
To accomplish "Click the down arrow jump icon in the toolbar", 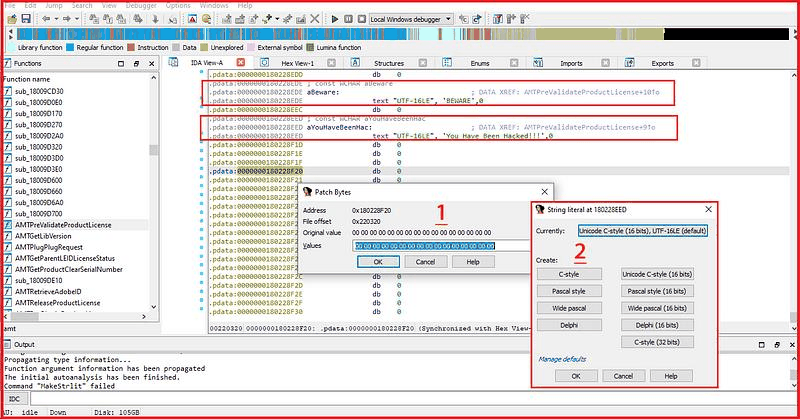I will [x=155, y=19].
